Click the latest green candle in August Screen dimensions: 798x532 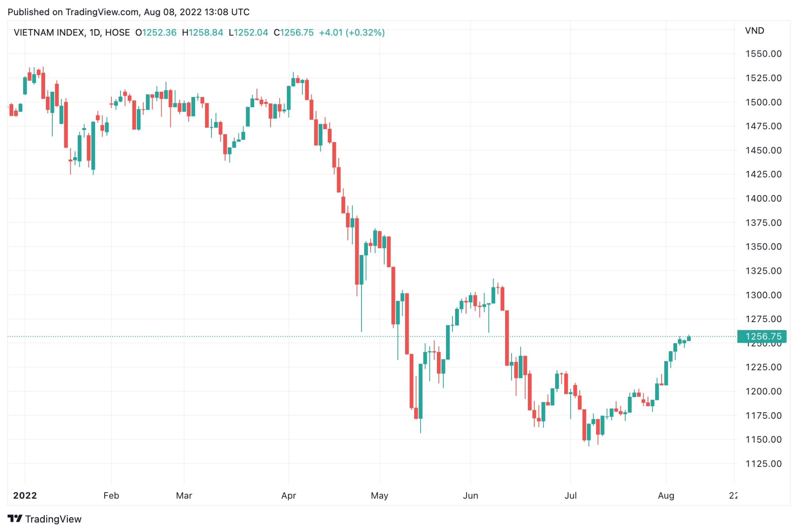coord(689,338)
